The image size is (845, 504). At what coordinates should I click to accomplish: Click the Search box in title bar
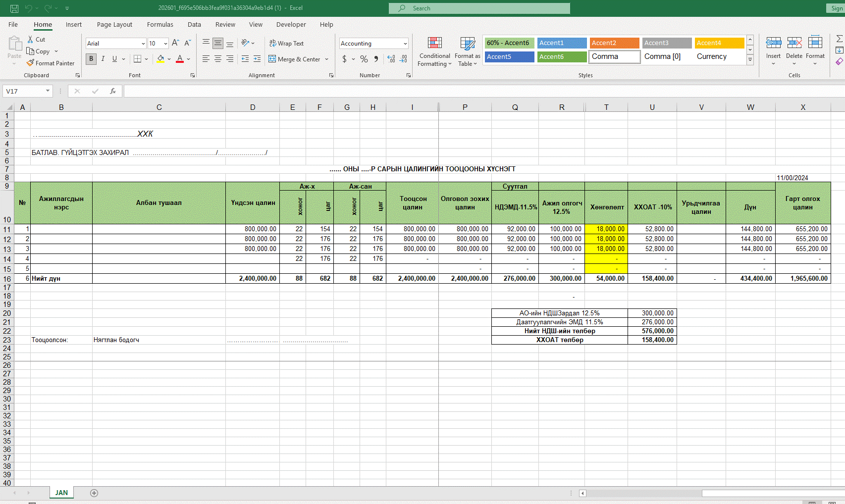[479, 8]
